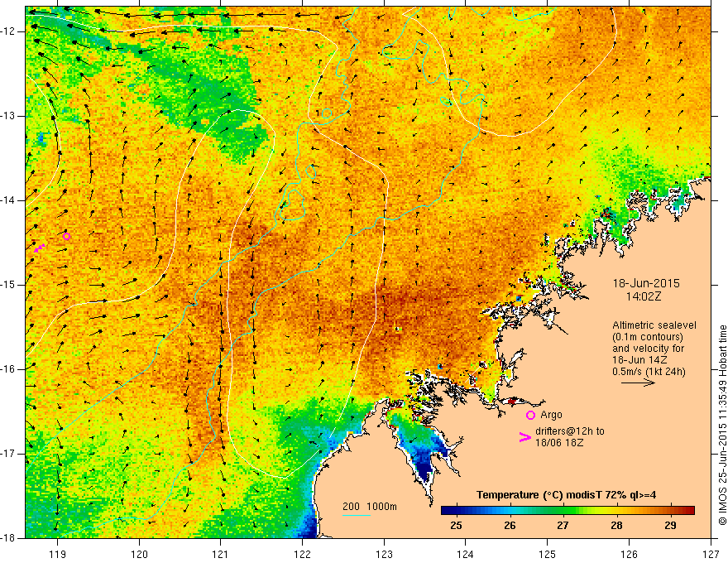Click the IMOS copyright timestamp text
The image size is (728, 563).
(722, 425)
